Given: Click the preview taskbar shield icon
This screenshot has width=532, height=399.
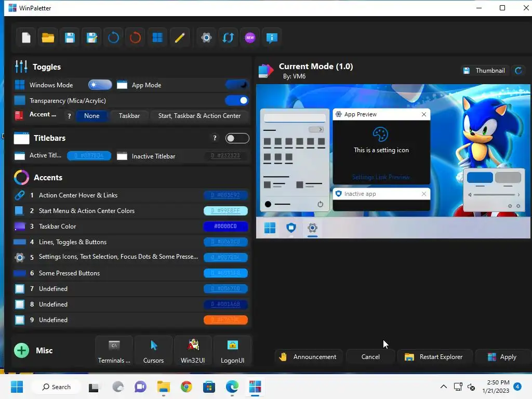Looking at the screenshot, I should [x=291, y=228].
